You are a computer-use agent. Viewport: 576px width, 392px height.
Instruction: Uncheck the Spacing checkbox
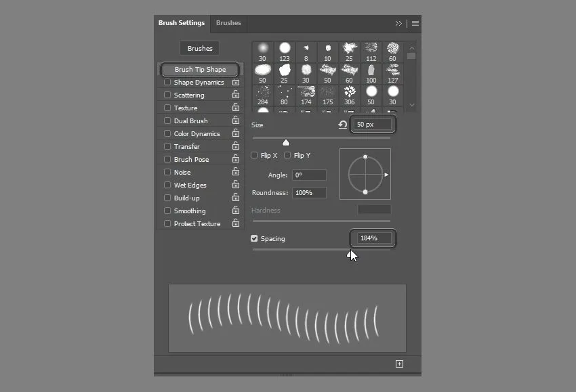(x=255, y=239)
